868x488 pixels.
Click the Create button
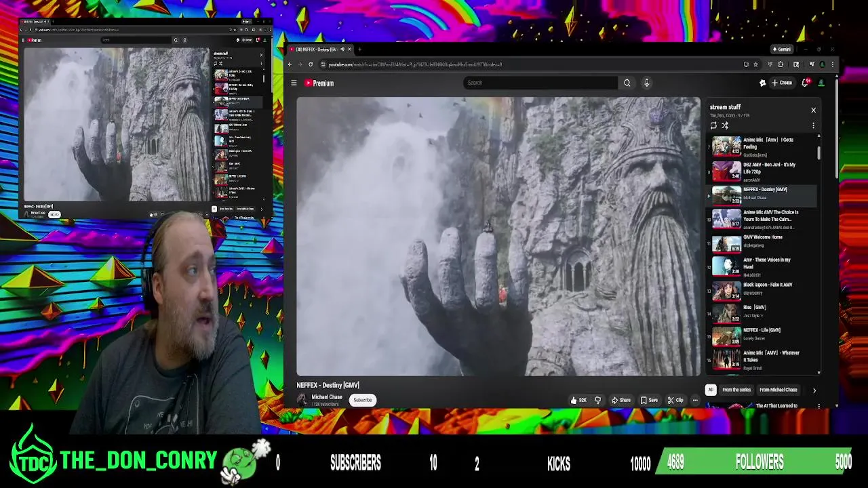(x=782, y=83)
